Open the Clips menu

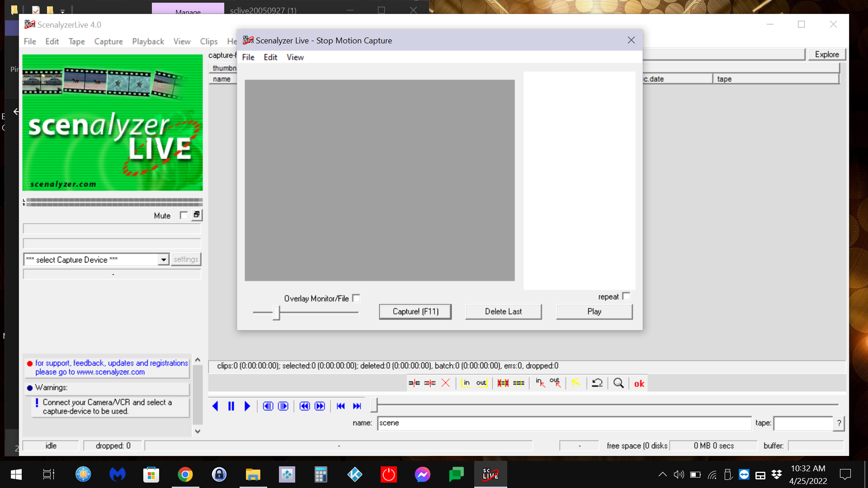pyautogui.click(x=209, y=41)
